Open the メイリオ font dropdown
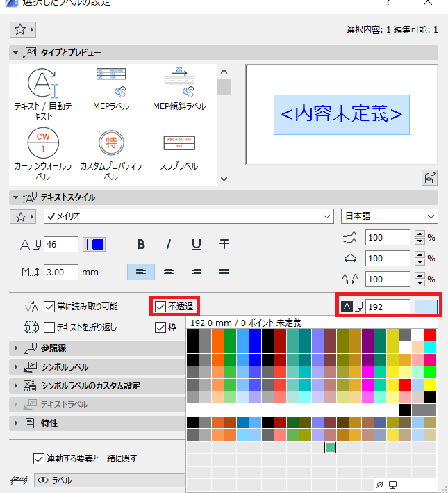 click(x=189, y=216)
